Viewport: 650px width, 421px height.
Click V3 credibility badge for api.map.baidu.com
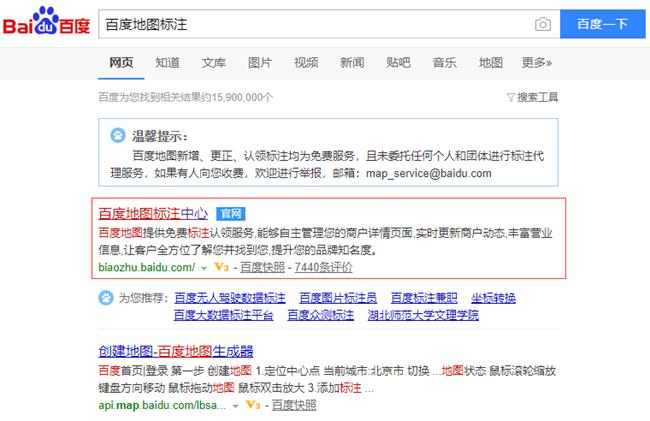point(253,405)
